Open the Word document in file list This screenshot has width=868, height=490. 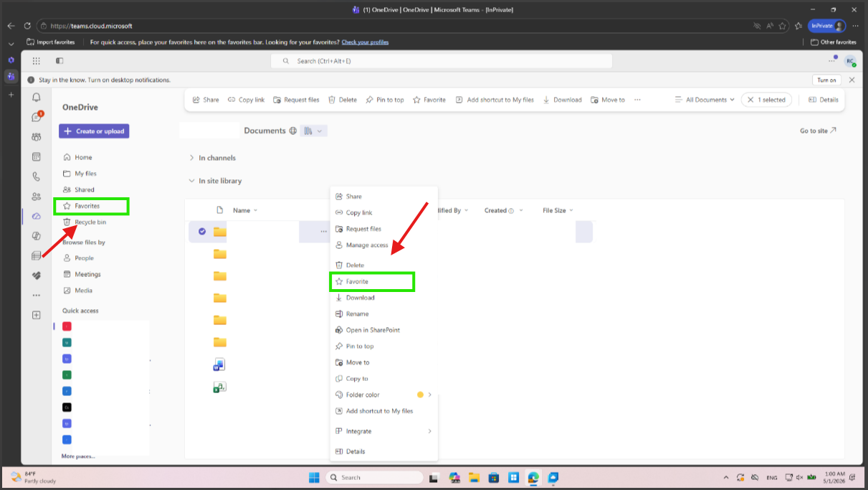[x=219, y=364]
